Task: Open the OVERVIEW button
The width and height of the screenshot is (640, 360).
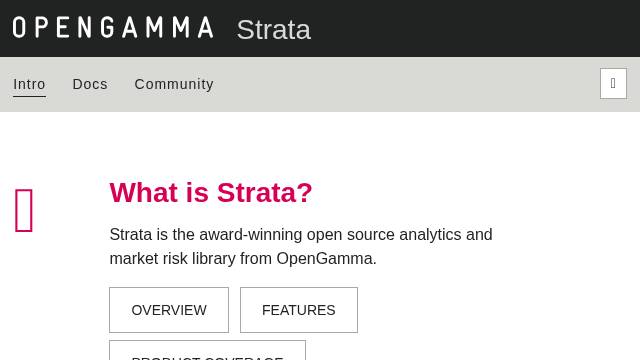Action: (169, 310)
